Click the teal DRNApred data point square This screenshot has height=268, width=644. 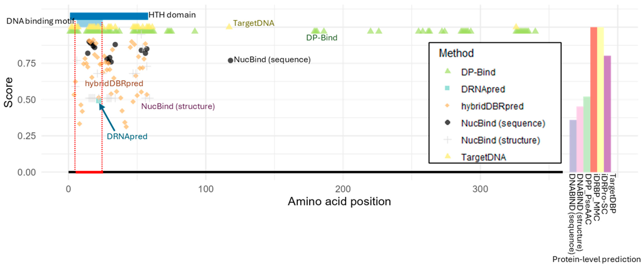coord(99,101)
